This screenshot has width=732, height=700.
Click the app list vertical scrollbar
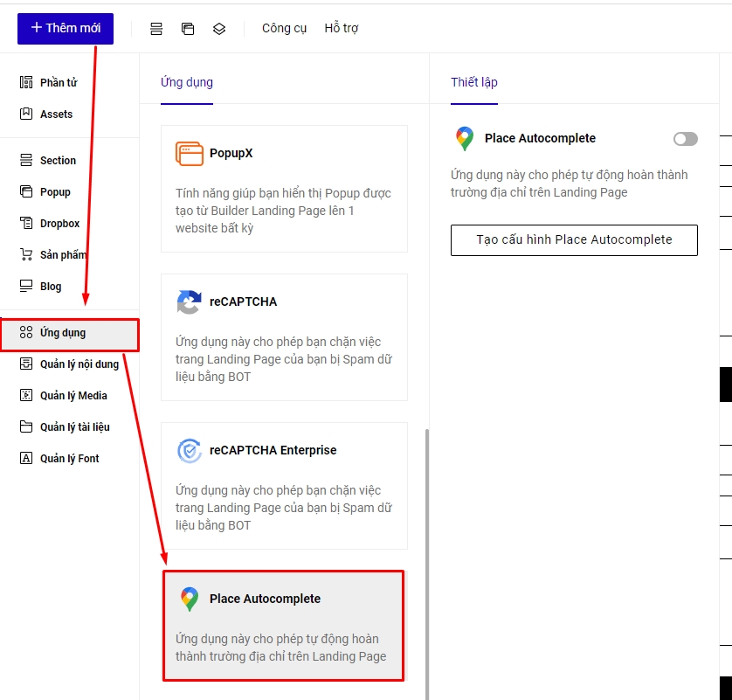[427, 559]
